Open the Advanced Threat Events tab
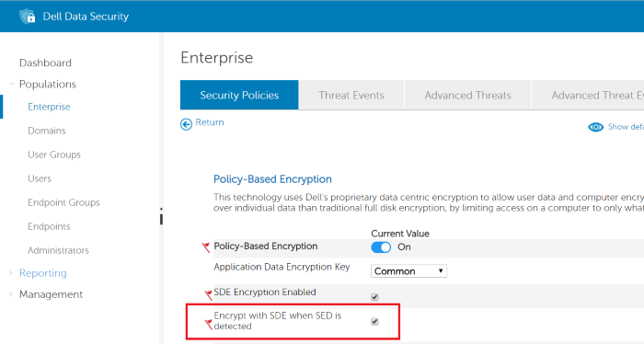 (588, 95)
